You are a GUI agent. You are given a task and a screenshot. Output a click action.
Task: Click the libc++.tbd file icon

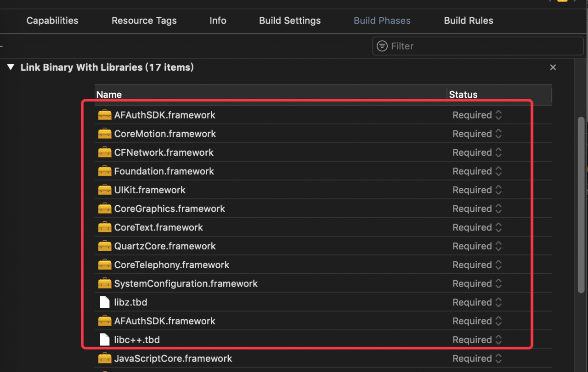coord(105,340)
